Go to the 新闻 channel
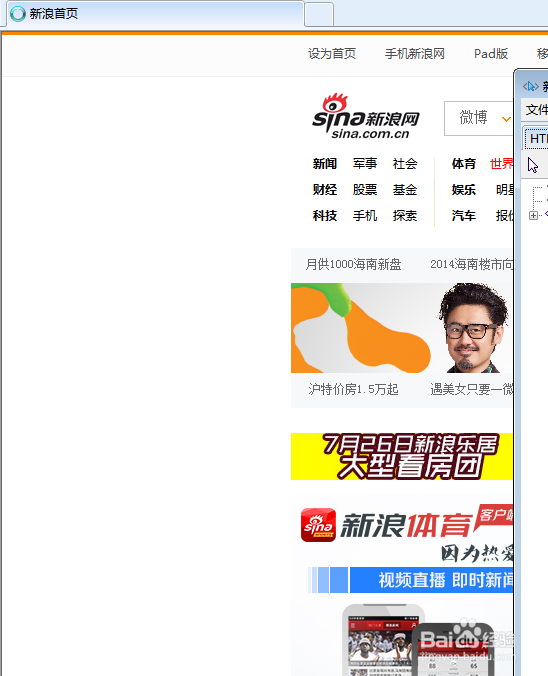This screenshot has width=548, height=676. [325, 164]
